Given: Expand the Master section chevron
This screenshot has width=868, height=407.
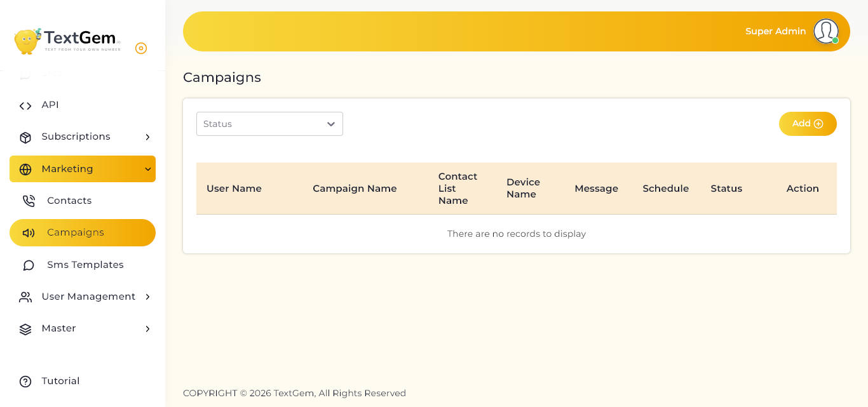Looking at the screenshot, I should 147,329.
